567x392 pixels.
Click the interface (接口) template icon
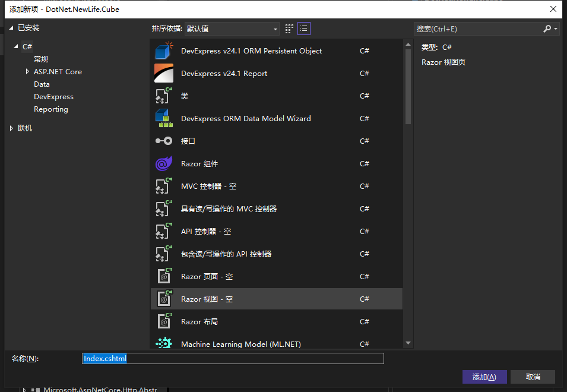coord(164,141)
